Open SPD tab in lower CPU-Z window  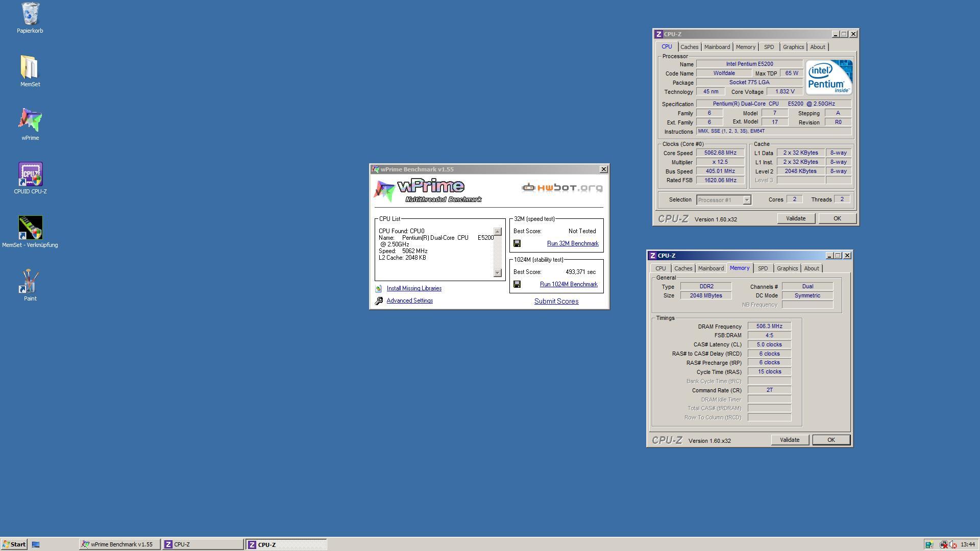pos(763,268)
